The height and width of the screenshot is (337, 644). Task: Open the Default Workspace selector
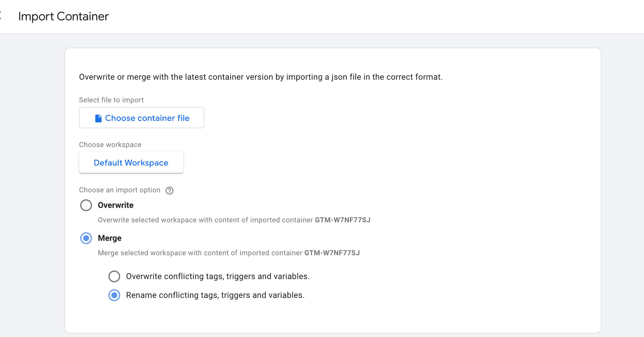coord(131,162)
